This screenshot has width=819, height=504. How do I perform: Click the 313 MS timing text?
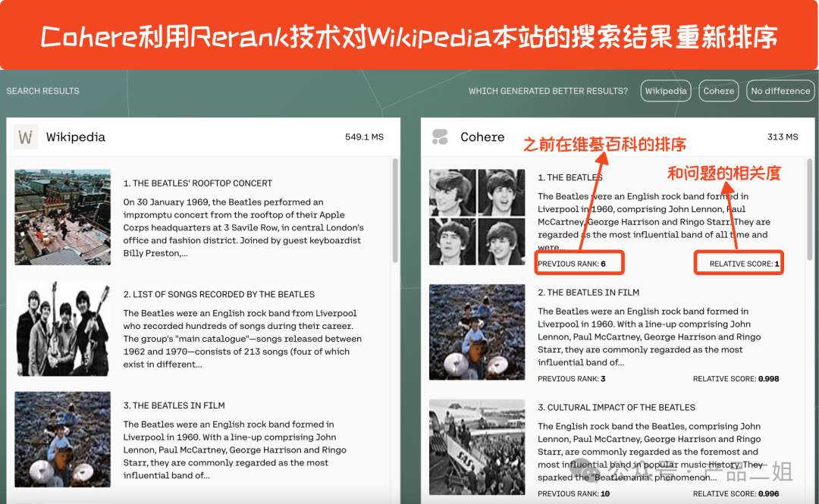click(782, 137)
